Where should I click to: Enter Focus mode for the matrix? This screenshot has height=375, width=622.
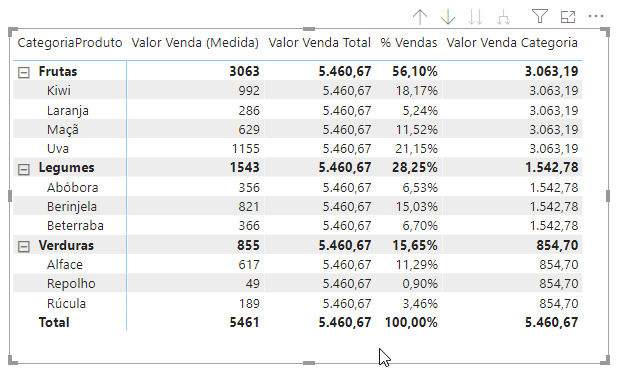click(568, 17)
